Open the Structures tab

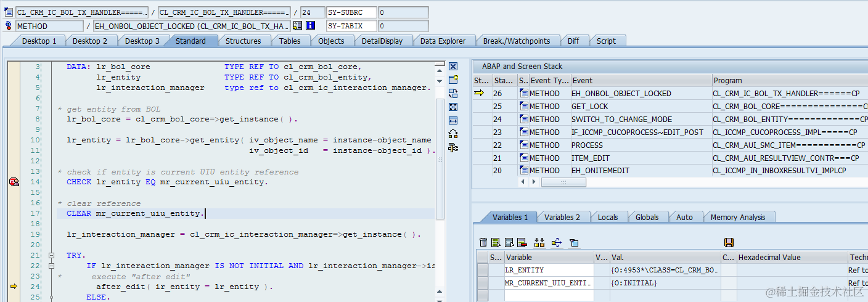[243, 41]
